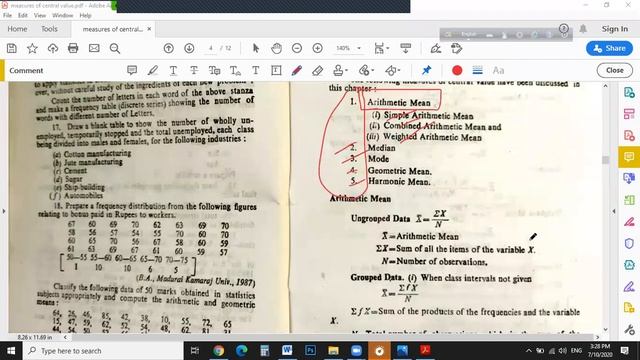Select the measures of central document tab
Image resolution: width=640 pixels, height=360 pixels.
(112, 29)
